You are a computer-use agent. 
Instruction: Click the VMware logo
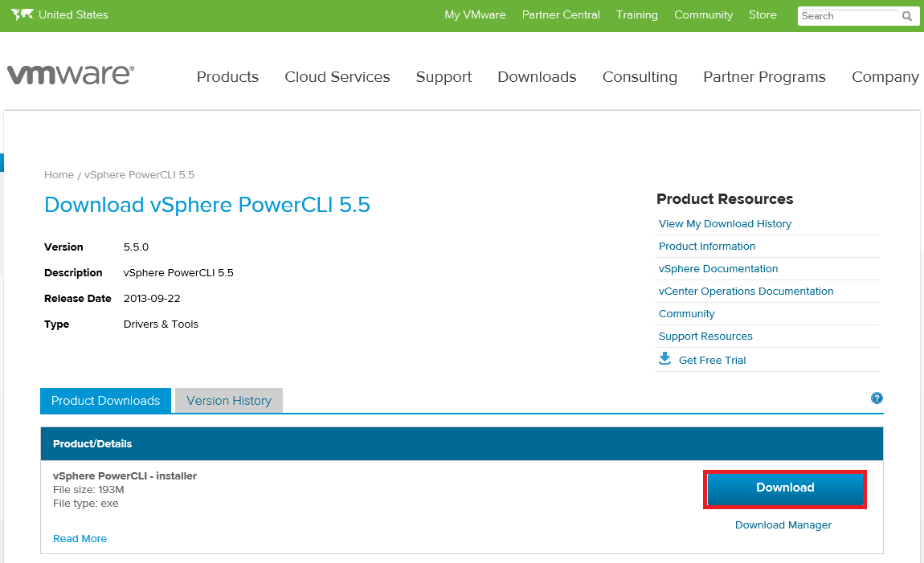[70, 74]
